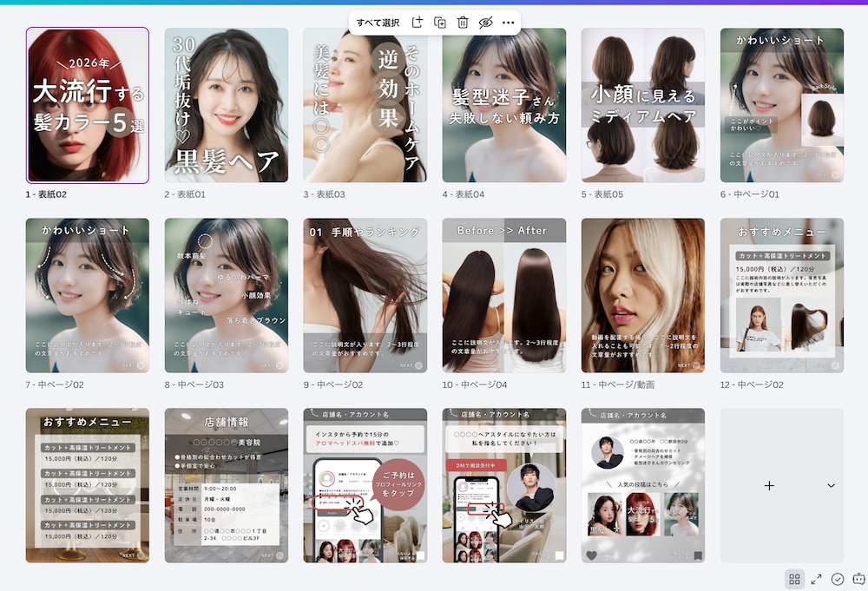Select the blonde-streak video page thumbnail
The width and height of the screenshot is (868, 591).
(643, 295)
